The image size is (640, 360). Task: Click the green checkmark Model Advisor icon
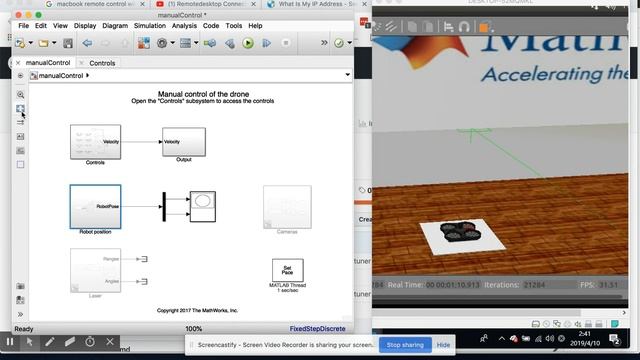[x=339, y=43]
